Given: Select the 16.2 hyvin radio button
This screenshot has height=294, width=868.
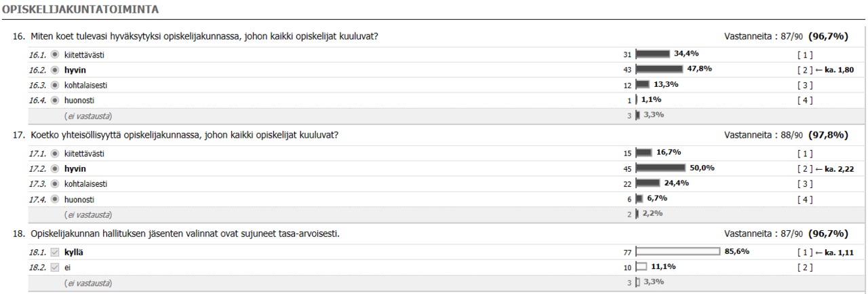Looking at the screenshot, I should point(55,70).
